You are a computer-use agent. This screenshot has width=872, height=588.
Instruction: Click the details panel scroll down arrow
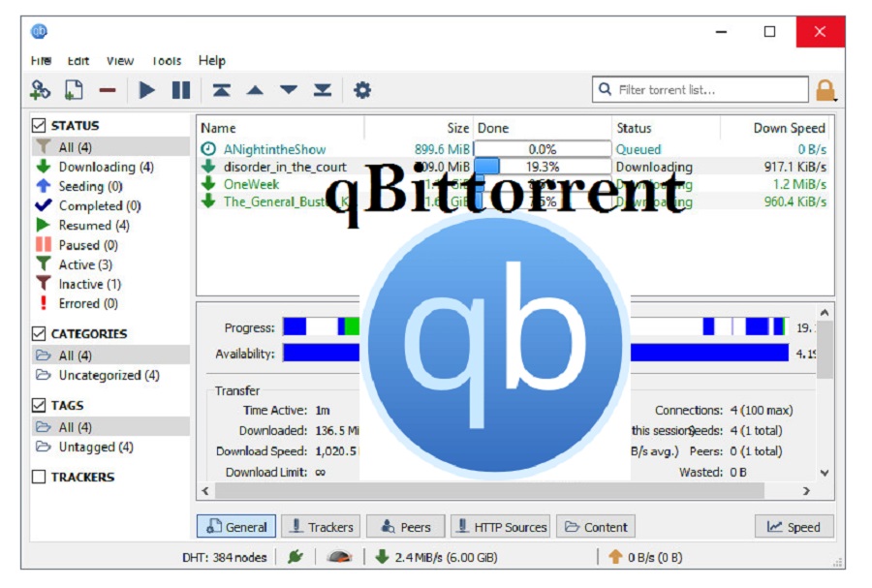tap(825, 473)
